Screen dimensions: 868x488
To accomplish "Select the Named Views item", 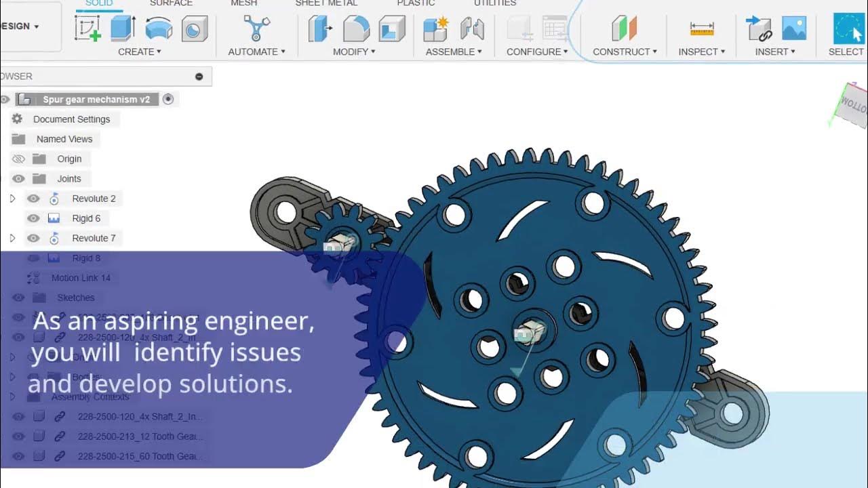I will (64, 139).
